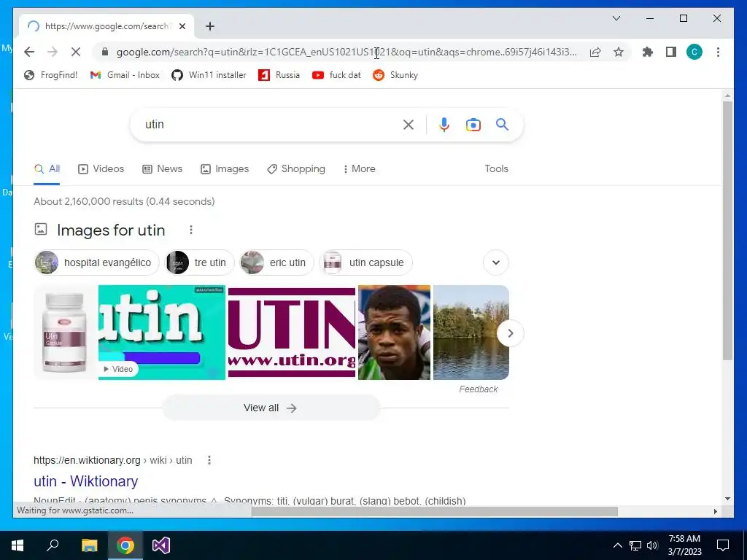The height and width of the screenshot is (560, 747).
Task: Start search by voice microphone
Action: (444, 125)
